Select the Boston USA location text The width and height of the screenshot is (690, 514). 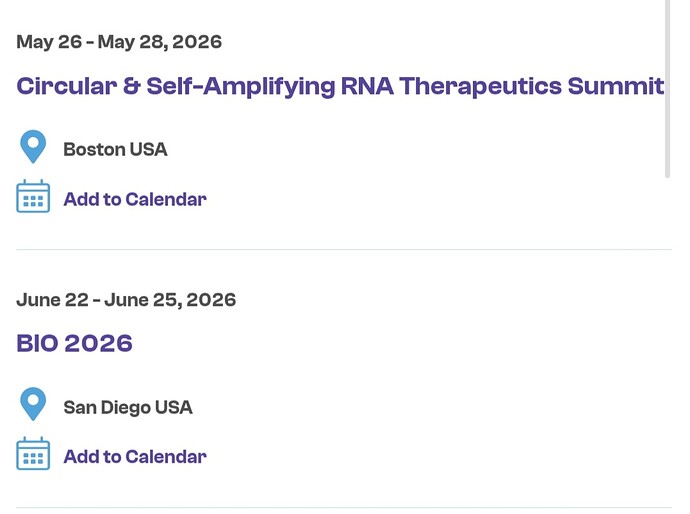[x=115, y=150]
